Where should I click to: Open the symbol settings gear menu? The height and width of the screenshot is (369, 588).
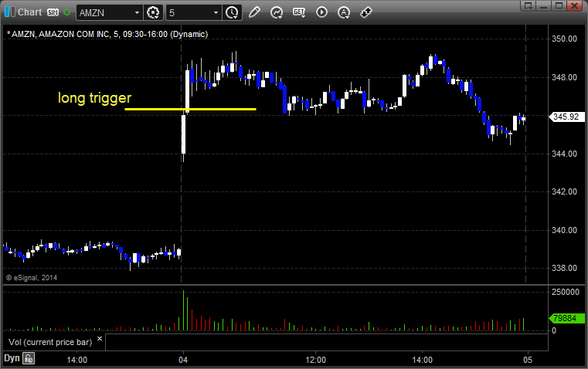tap(153, 12)
